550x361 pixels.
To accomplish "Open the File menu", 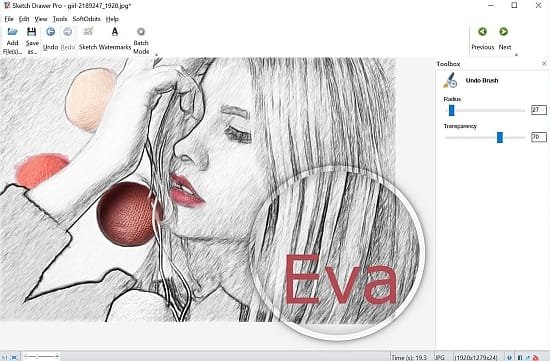I will (x=9, y=19).
